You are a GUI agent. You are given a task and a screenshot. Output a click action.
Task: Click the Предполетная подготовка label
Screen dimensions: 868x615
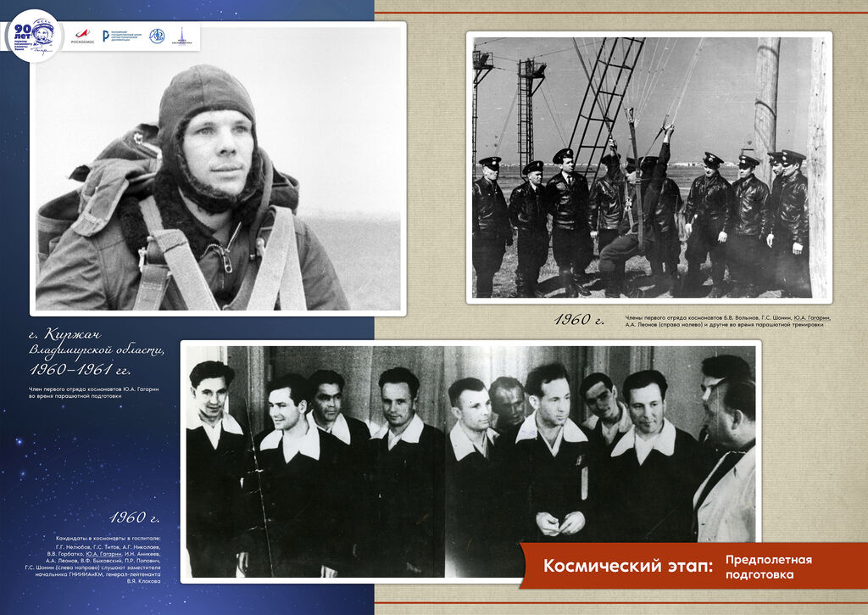(767, 567)
